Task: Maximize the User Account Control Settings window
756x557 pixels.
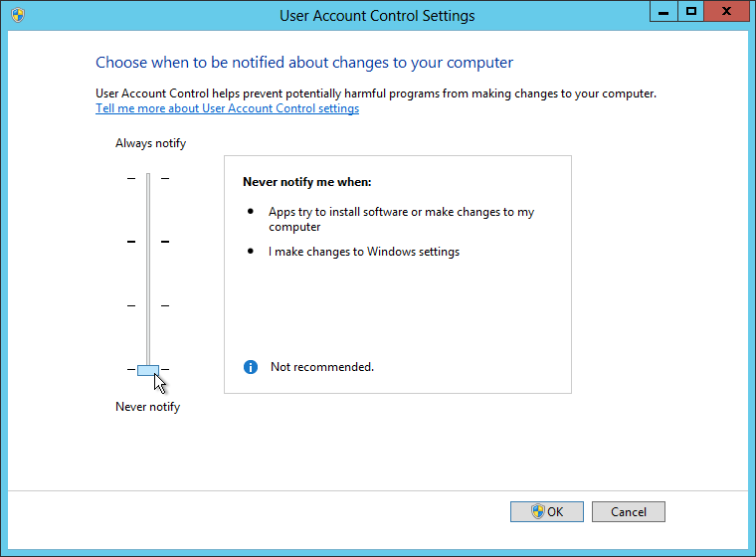Action: [690, 12]
